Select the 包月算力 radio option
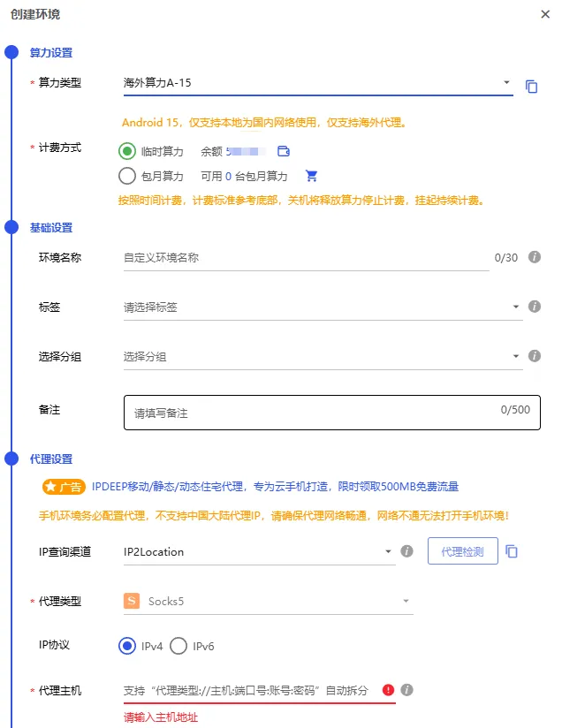This screenshot has height=728, width=562. pos(126,176)
